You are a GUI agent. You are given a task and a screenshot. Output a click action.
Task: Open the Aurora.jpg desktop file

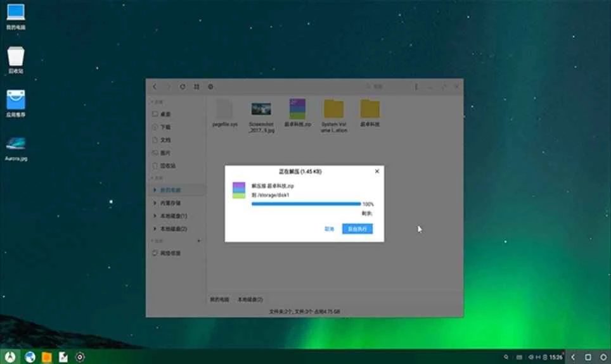coord(16,148)
